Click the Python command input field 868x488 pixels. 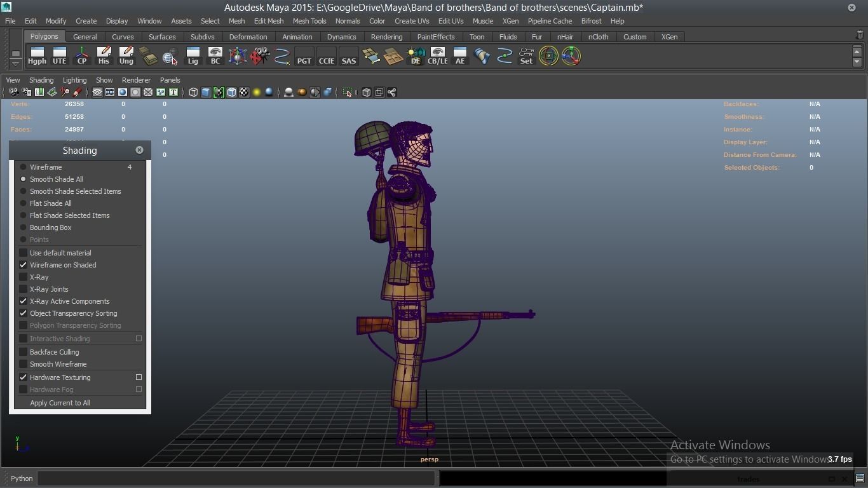(x=236, y=478)
